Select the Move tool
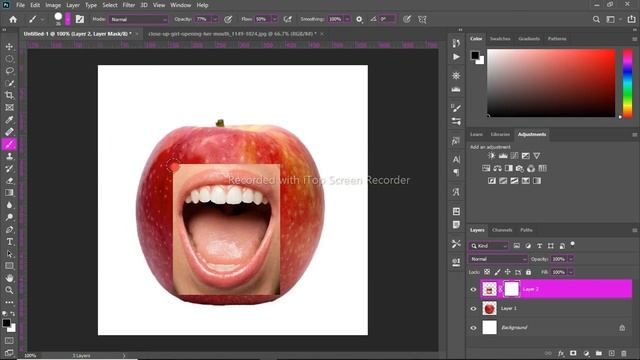The width and height of the screenshot is (640, 360). (x=9, y=47)
